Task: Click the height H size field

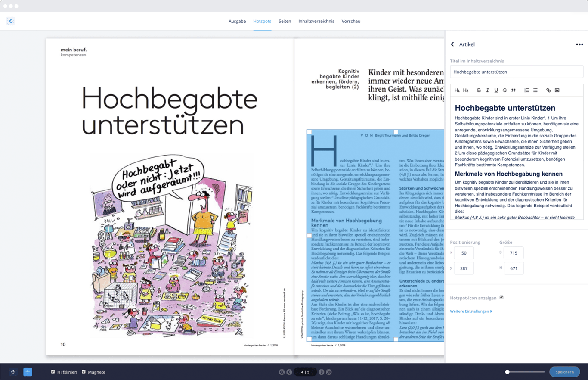Action: coord(514,268)
